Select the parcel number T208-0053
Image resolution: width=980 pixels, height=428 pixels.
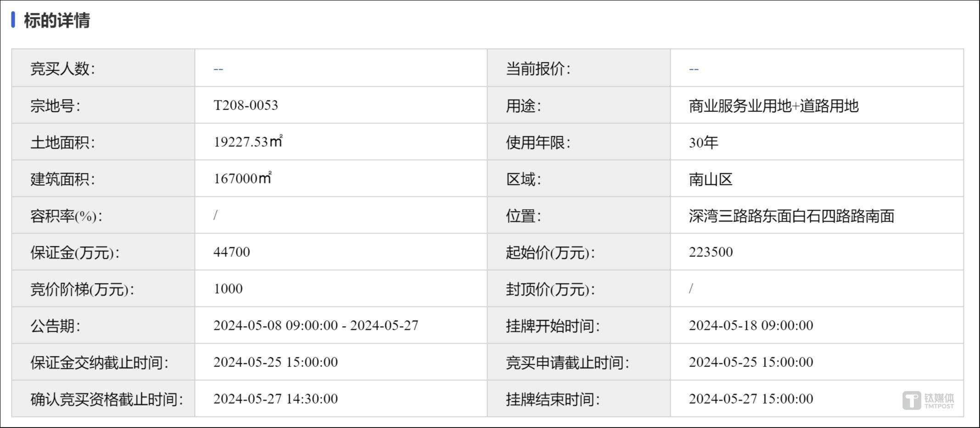(246, 105)
